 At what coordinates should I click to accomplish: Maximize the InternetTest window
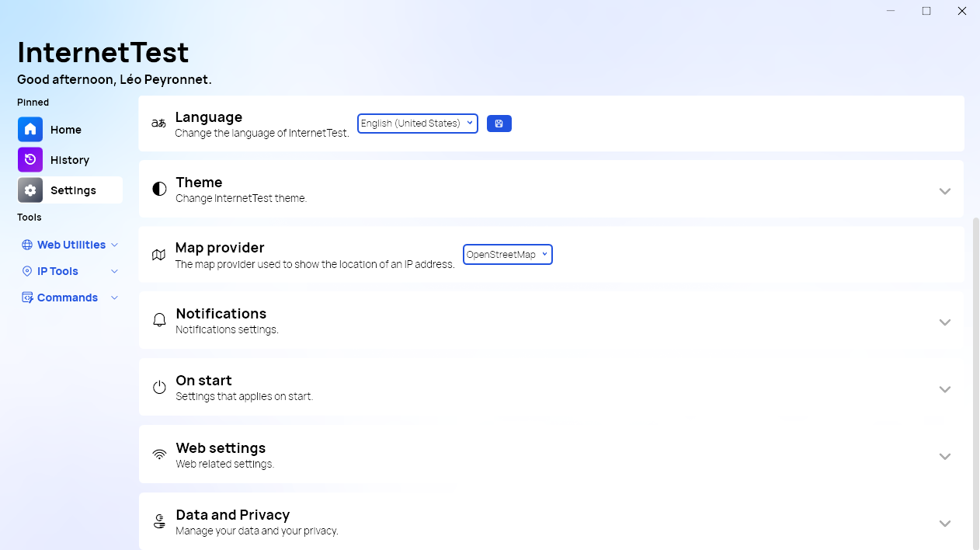point(926,11)
